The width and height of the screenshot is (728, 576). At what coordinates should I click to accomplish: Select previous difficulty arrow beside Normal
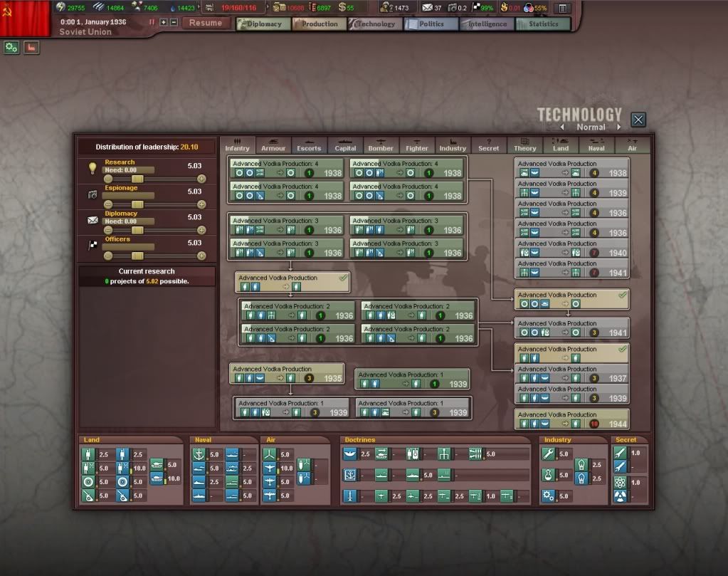pyautogui.click(x=562, y=127)
